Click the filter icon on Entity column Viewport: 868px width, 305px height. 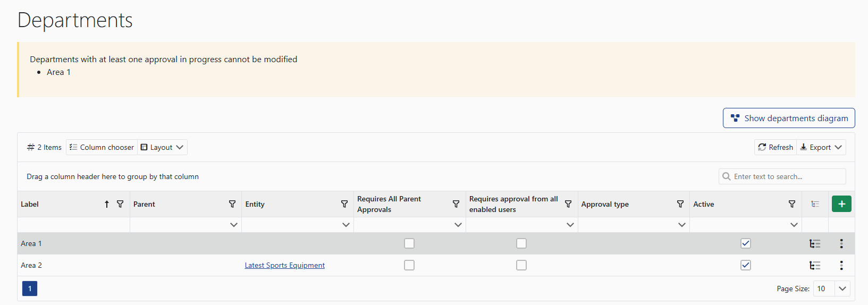coord(344,204)
